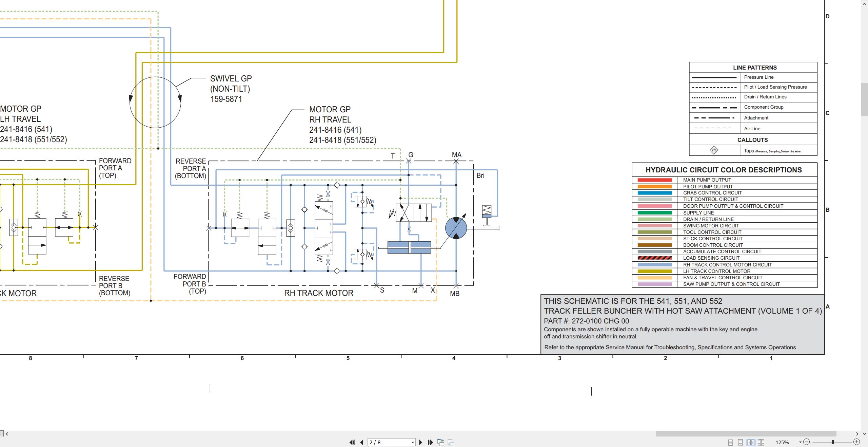868x447 pixels.
Task: Click the next view icon
Action: (x=451, y=442)
